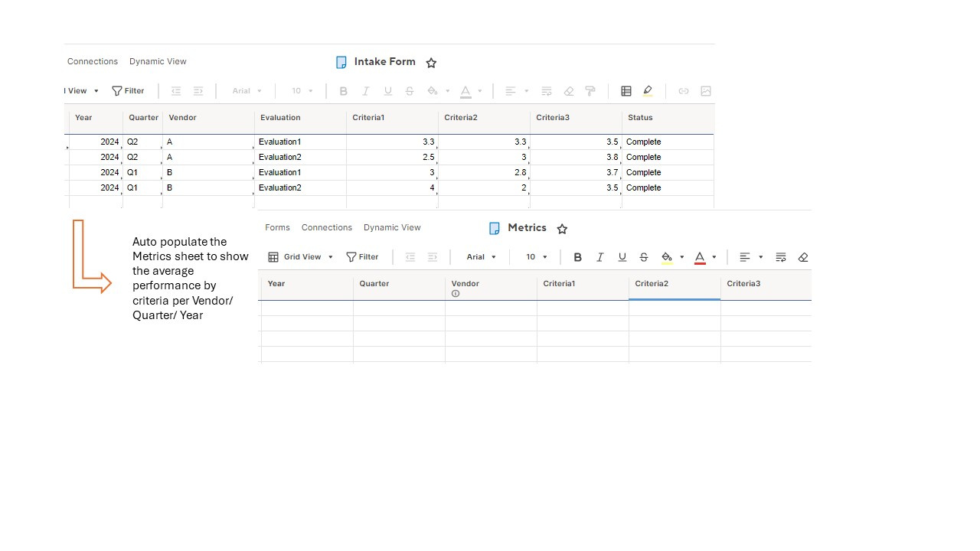Viewport: 980px width, 551px height.
Task: Click wrap text icon in Metrics toolbar
Action: 781,257
